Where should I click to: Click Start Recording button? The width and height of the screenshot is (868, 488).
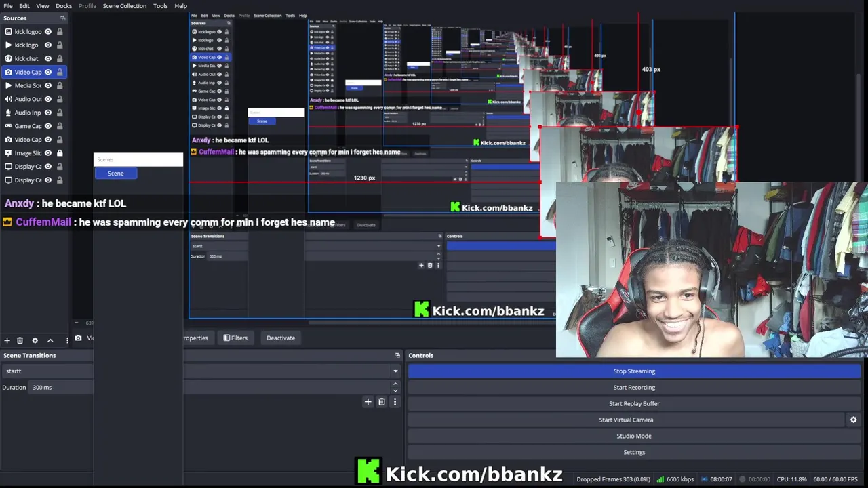(x=634, y=388)
